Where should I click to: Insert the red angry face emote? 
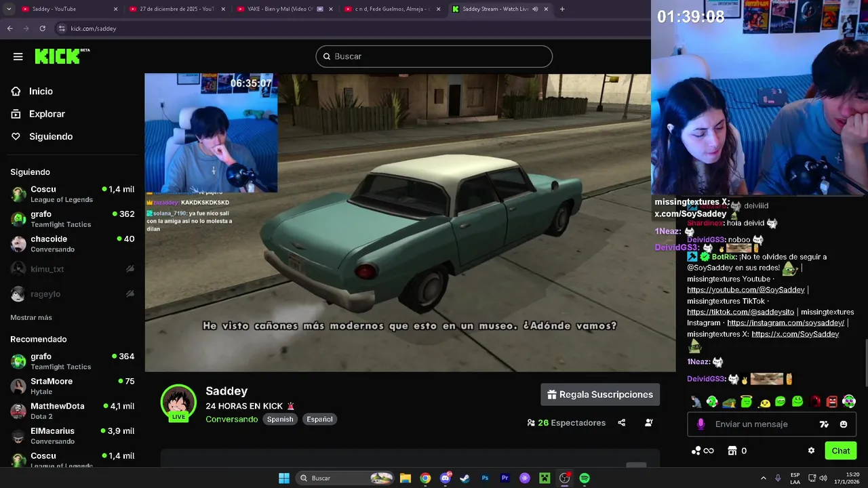coord(832,401)
